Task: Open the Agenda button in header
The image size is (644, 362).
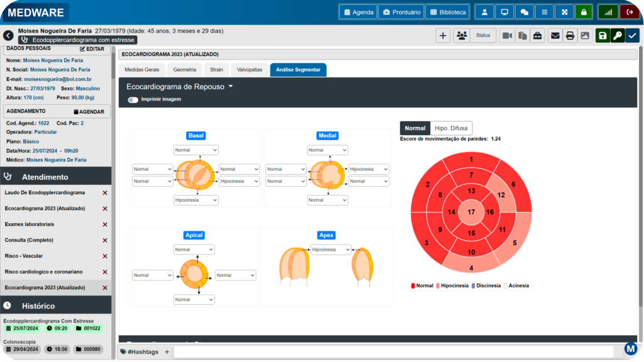Action: [x=358, y=12]
